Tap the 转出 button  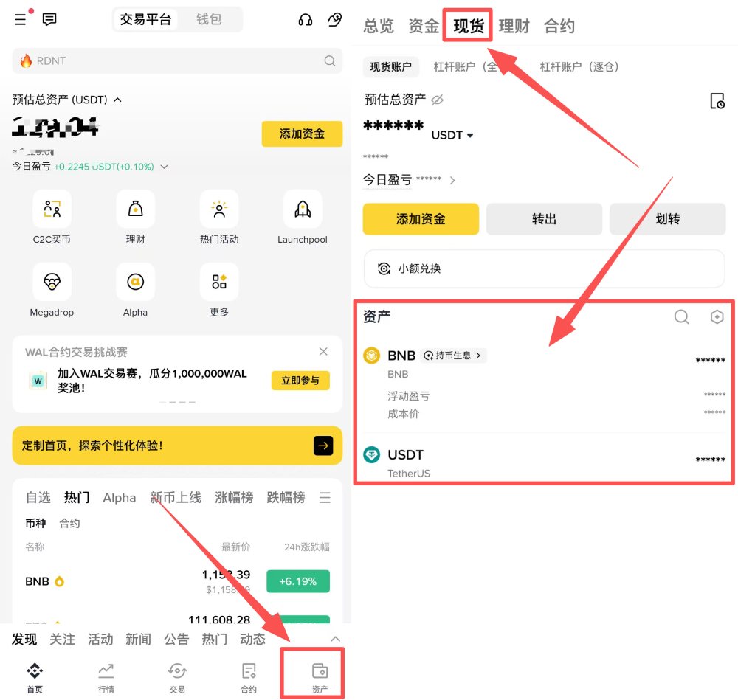[x=544, y=219]
